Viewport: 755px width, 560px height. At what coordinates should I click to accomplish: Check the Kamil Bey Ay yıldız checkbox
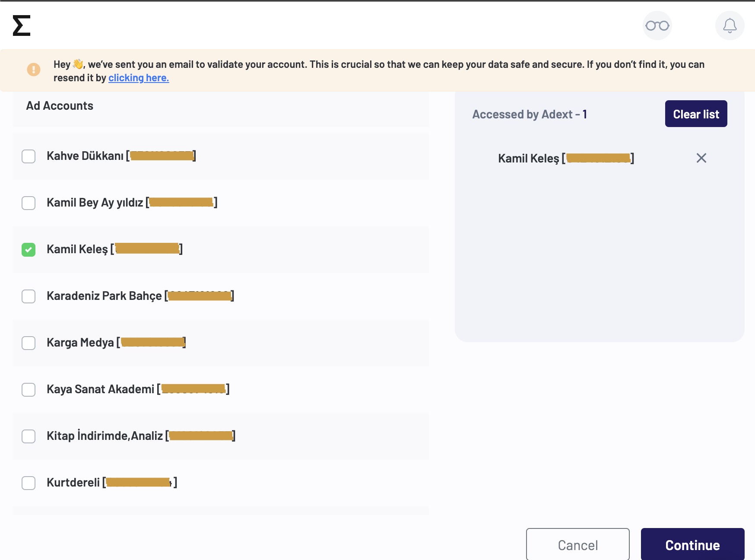pyautogui.click(x=29, y=203)
